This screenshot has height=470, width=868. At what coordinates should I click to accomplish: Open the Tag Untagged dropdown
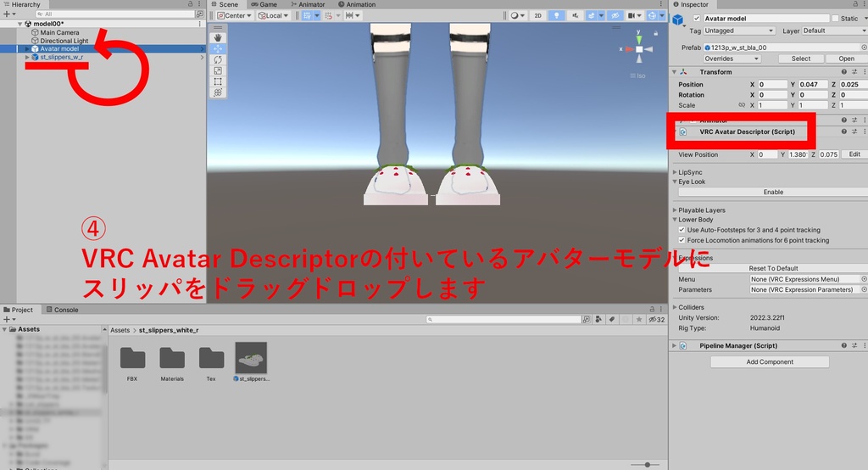click(738, 31)
